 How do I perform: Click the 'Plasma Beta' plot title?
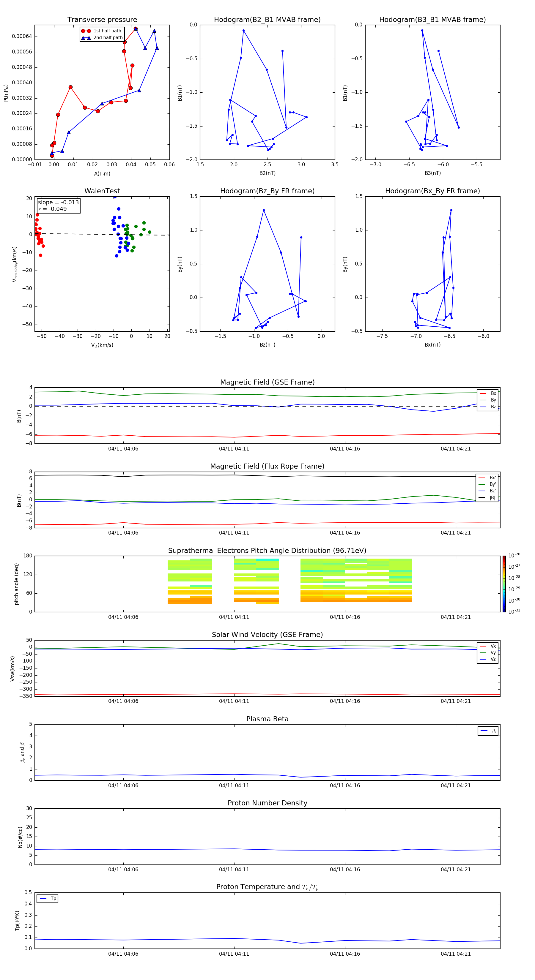pyautogui.click(x=267, y=719)
